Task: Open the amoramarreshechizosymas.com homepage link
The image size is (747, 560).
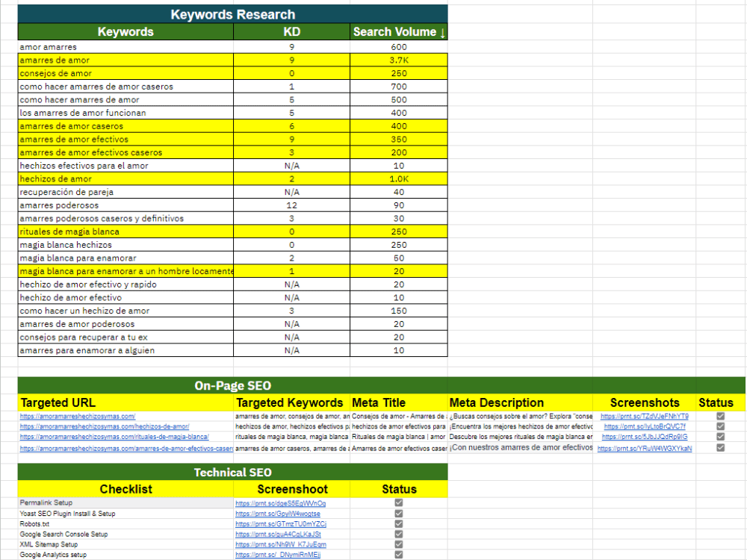Action: (x=77, y=416)
